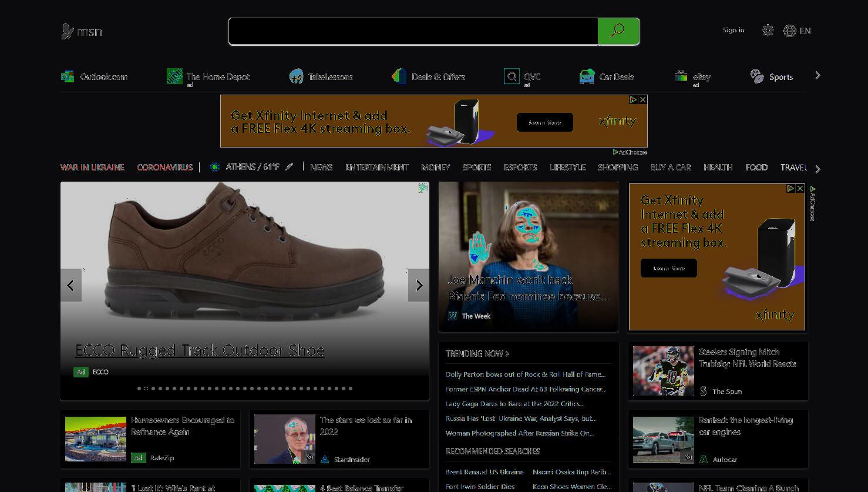Go to next carousel slide
The image size is (868, 492).
click(x=419, y=285)
